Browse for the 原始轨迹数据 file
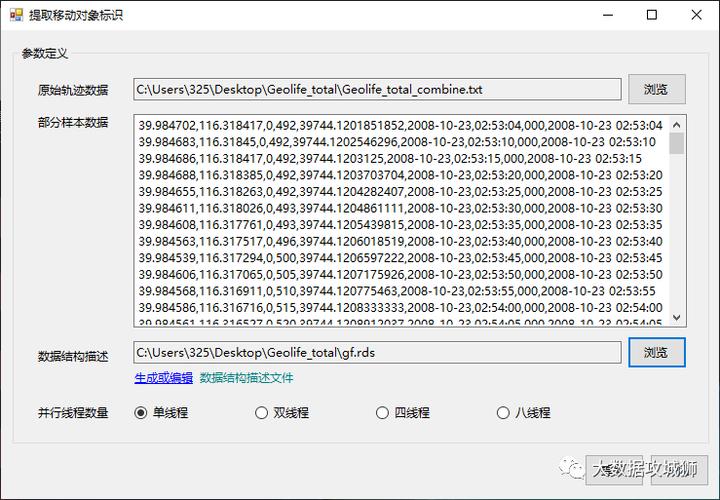The width and height of the screenshot is (720, 500). (x=657, y=89)
